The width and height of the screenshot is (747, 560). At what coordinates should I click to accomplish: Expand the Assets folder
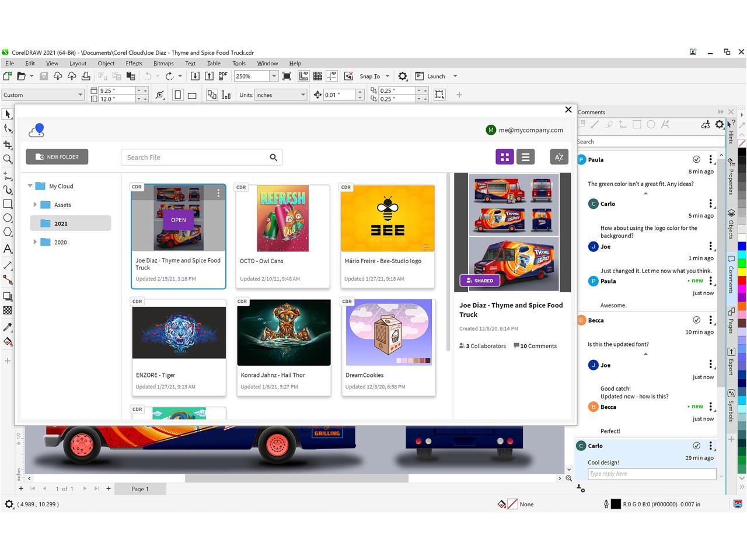pos(35,205)
